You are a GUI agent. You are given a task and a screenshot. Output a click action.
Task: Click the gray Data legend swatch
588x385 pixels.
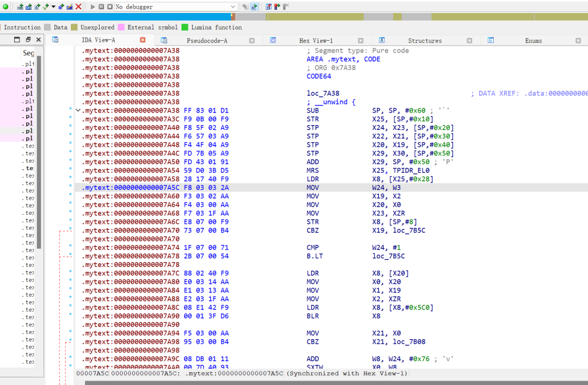[x=47, y=27]
